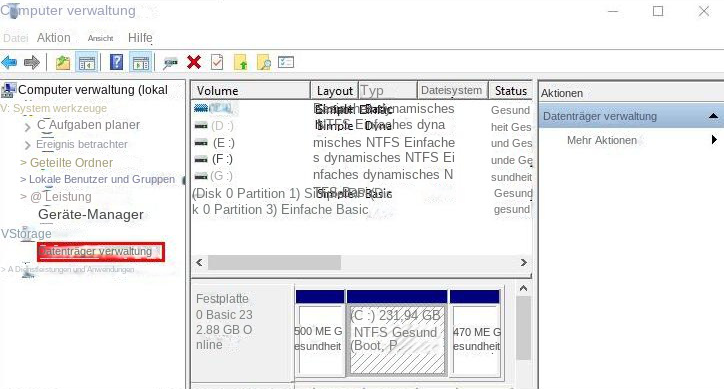Select Lokale Benutzer und Gruppen
This screenshot has height=389, width=724.
102,179
